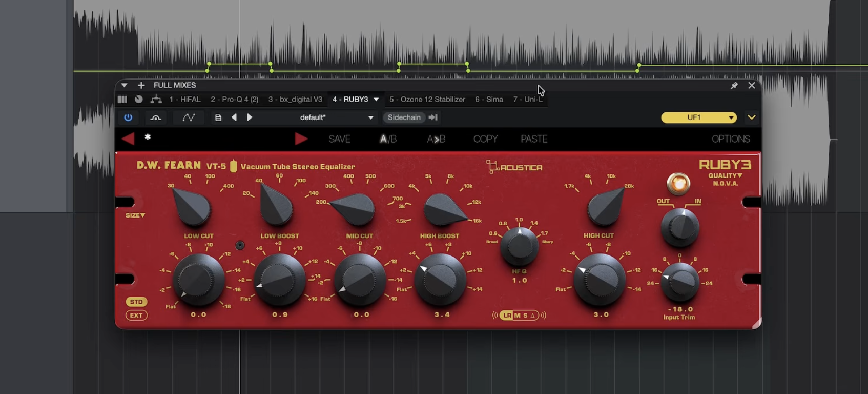Select the EXT mode button
This screenshot has height=394, width=868.
click(x=136, y=315)
